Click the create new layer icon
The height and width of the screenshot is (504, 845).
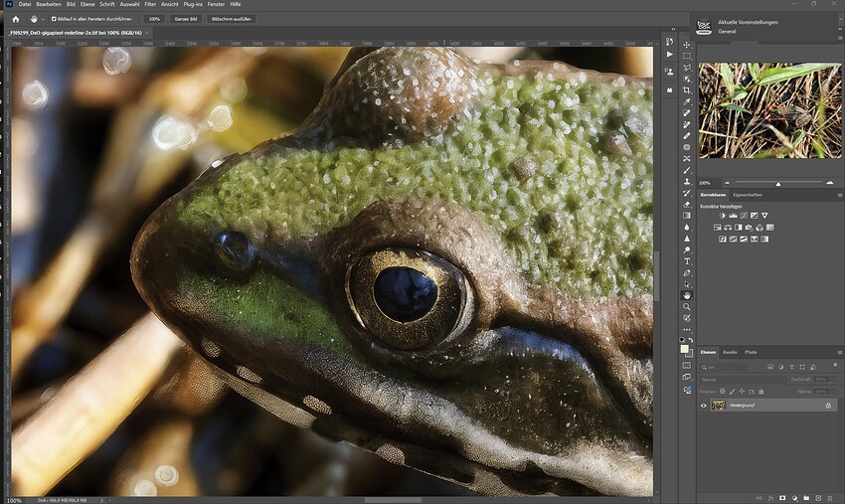tap(818, 498)
